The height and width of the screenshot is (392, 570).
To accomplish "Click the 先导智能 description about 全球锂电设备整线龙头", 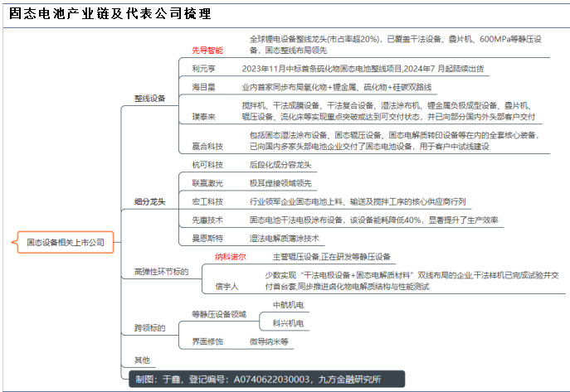I will 396,45.
